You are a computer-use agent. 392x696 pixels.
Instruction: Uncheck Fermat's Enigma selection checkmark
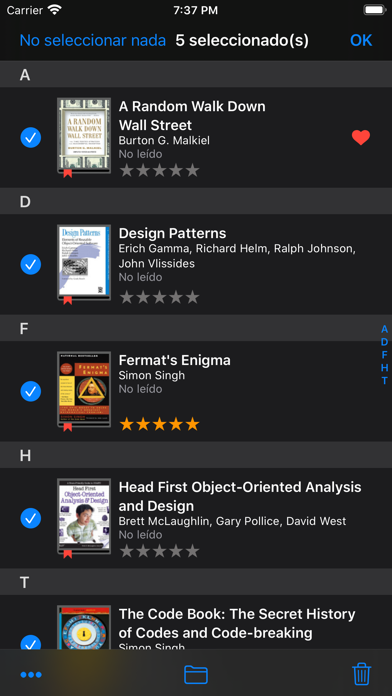coord(31,392)
